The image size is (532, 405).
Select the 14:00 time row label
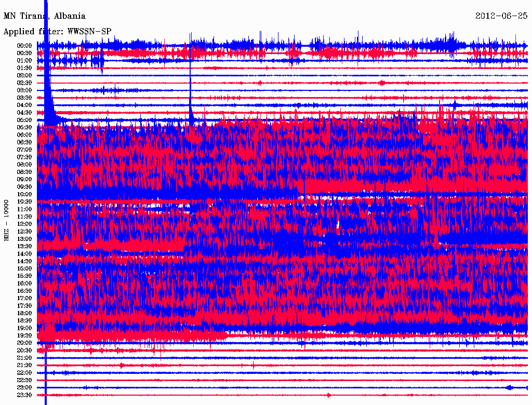(x=24, y=254)
